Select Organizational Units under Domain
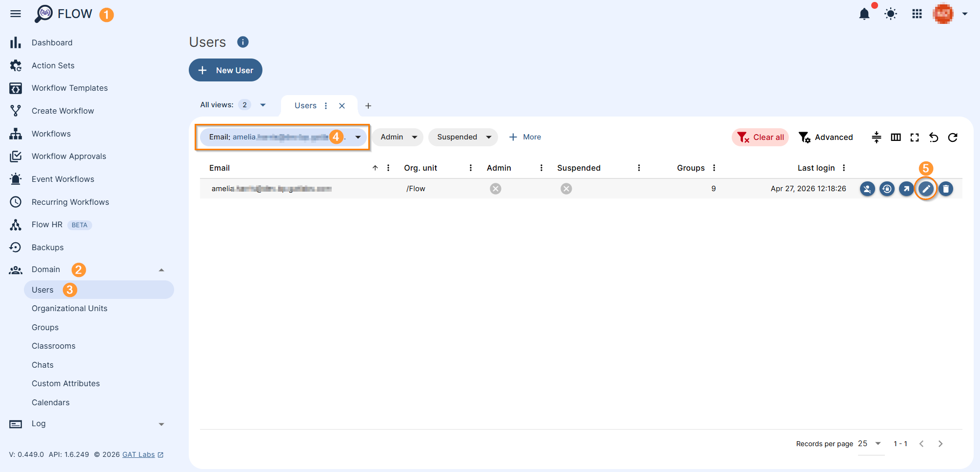Image resolution: width=980 pixels, height=472 pixels. [69, 308]
